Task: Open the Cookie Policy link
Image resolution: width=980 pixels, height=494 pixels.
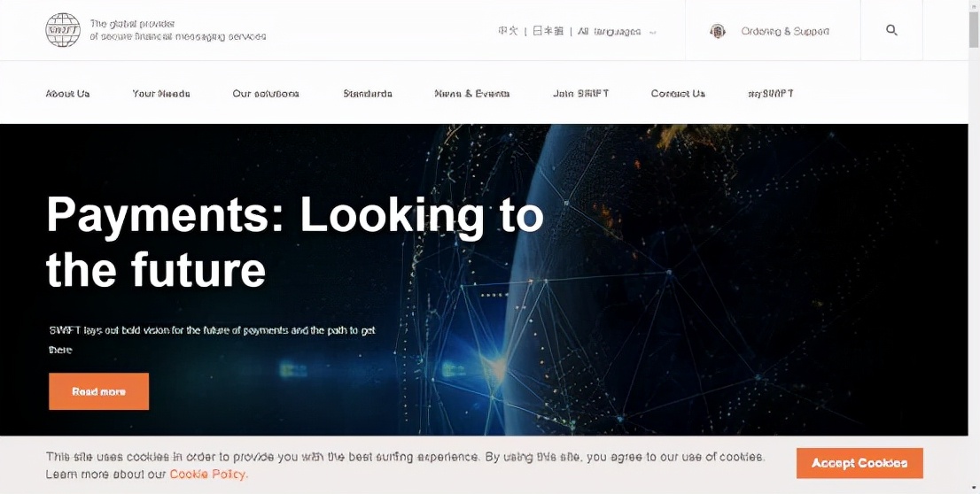Action: coord(209,474)
